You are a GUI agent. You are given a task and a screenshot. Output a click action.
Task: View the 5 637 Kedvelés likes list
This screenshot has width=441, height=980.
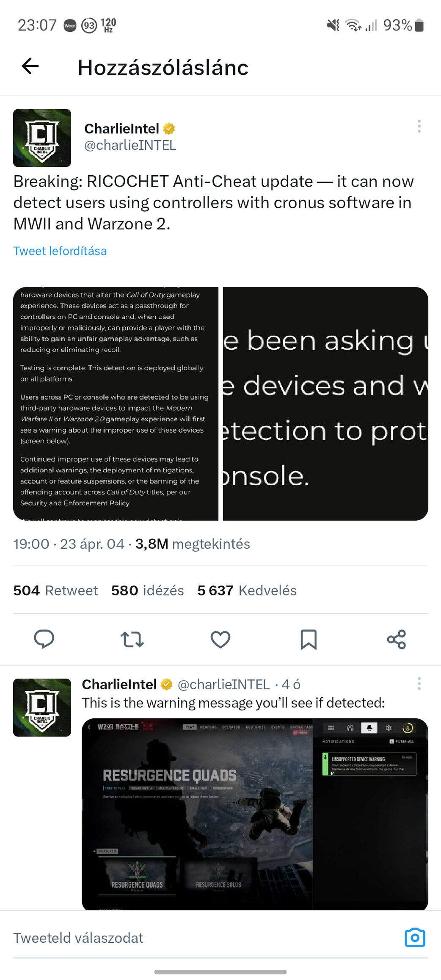tap(247, 590)
